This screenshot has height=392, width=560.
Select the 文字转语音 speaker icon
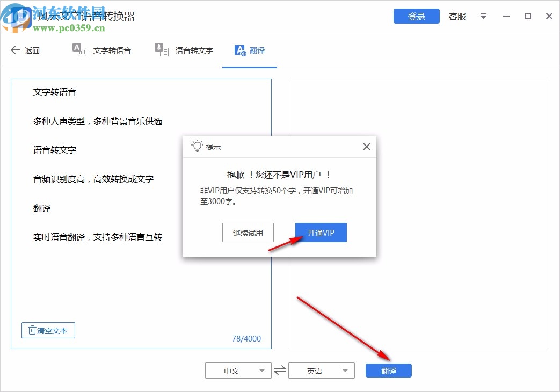point(80,49)
